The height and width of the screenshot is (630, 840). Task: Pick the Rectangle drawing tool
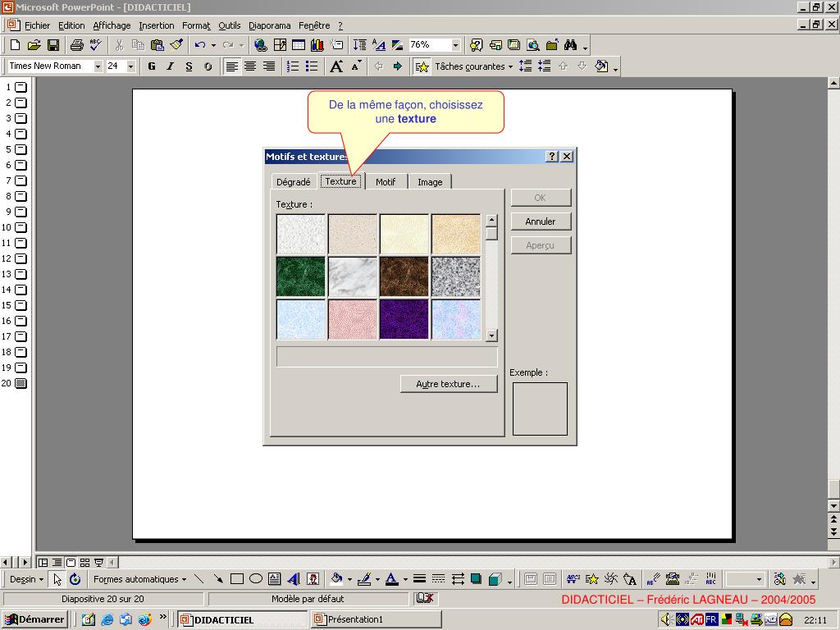coord(237,579)
